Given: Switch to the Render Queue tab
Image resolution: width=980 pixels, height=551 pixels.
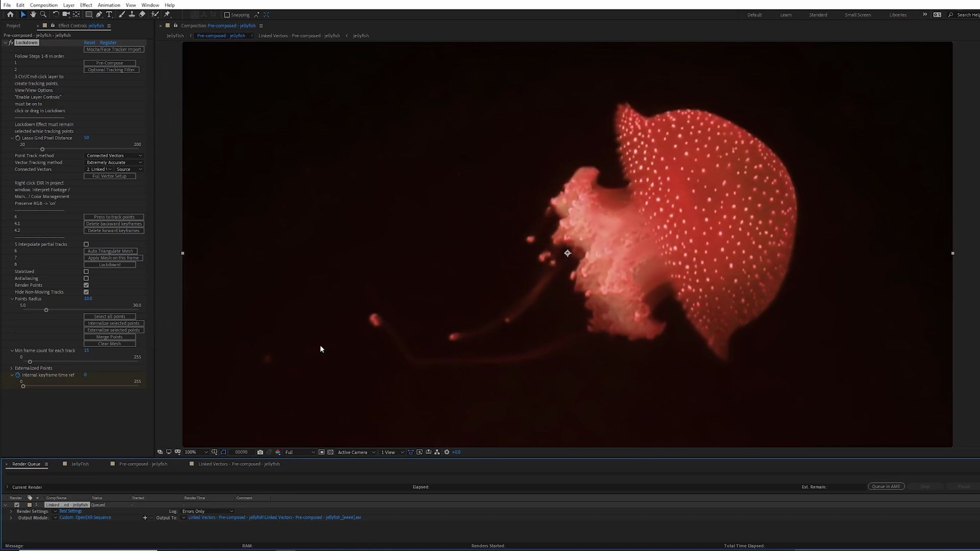Looking at the screenshot, I should [x=26, y=464].
